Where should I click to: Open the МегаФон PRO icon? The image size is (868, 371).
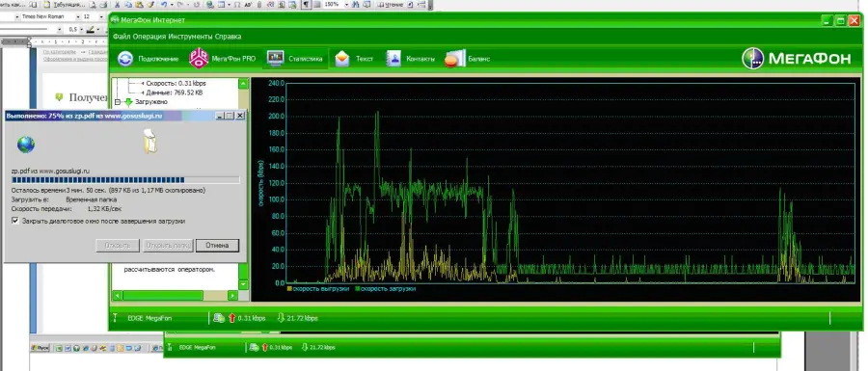point(199,59)
